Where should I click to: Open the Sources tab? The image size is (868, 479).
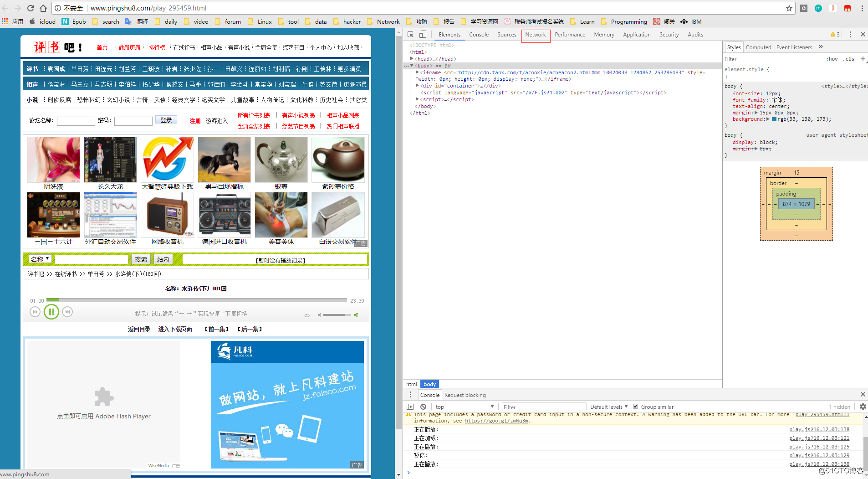click(x=507, y=35)
